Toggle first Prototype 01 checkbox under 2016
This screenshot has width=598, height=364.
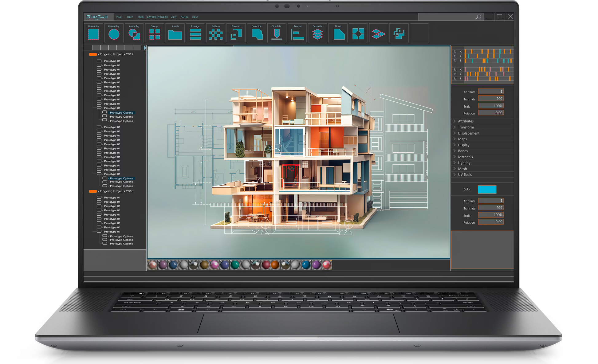(x=99, y=198)
